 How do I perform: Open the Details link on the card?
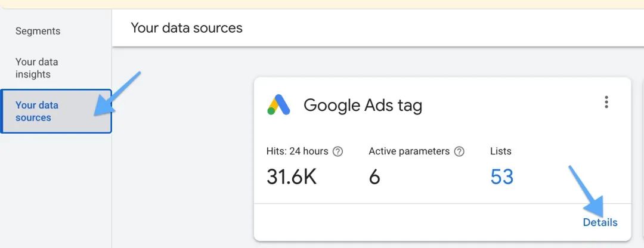600,222
